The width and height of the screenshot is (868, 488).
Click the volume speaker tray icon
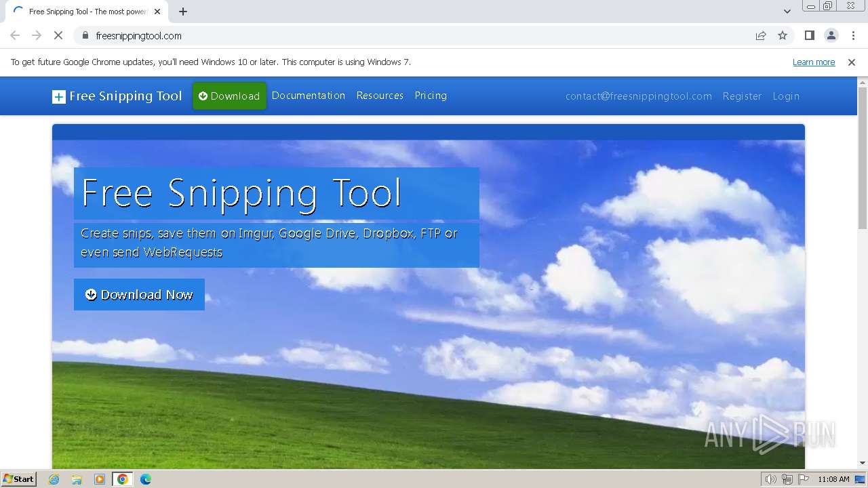tap(771, 479)
